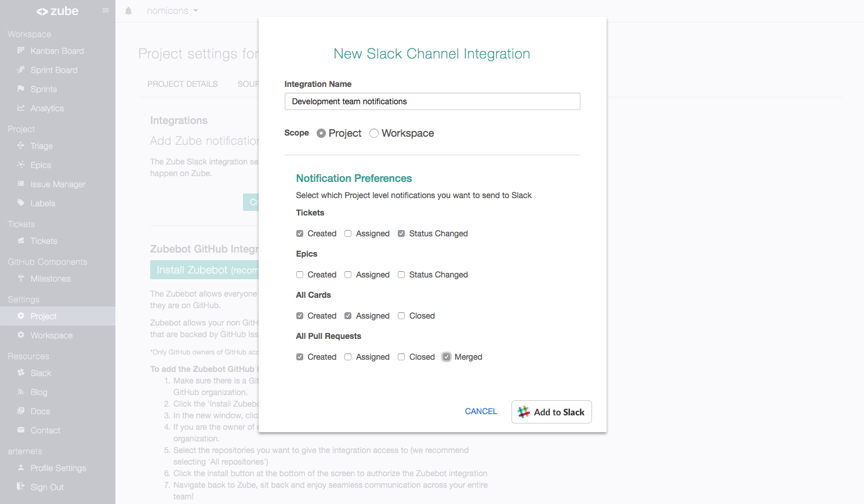This screenshot has height=504, width=864.
Task: Click the Integration Name input field
Action: 432,101
